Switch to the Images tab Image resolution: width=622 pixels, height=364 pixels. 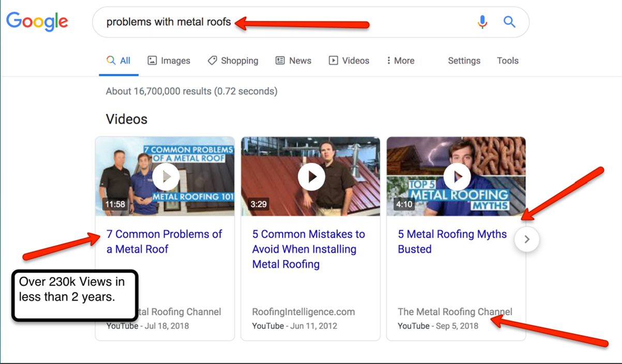169,60
